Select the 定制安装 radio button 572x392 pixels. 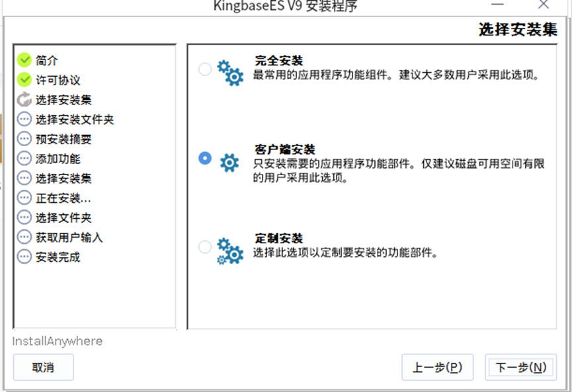pos(205,247)
